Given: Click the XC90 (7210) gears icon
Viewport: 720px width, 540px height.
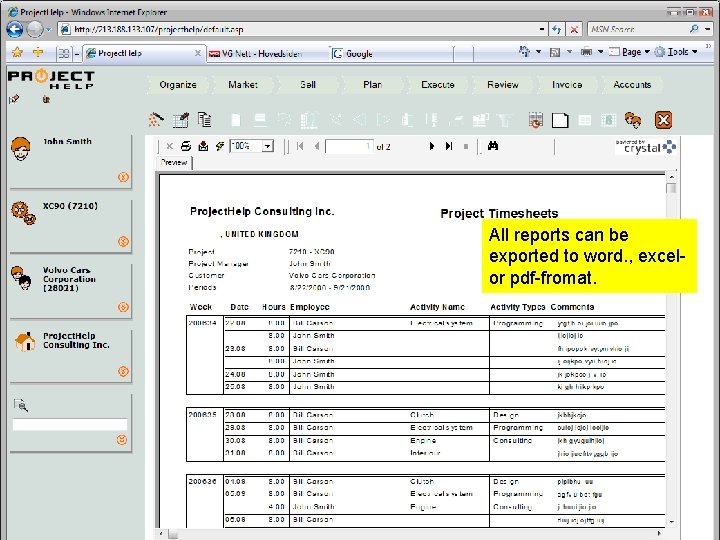Looking at the screenshot, I should tap(23, 213).
